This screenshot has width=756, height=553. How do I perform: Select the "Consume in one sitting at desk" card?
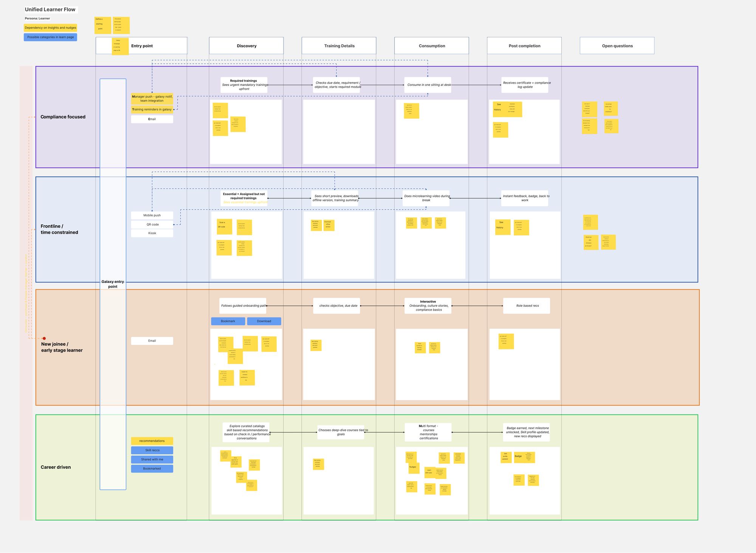tap(428, 85)
